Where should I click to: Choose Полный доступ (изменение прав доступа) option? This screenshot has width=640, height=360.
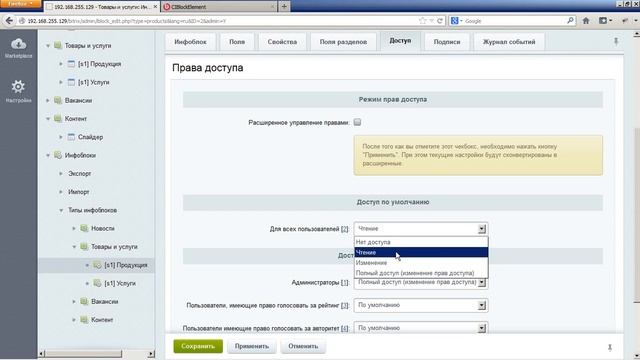click(x=421, y=273)
